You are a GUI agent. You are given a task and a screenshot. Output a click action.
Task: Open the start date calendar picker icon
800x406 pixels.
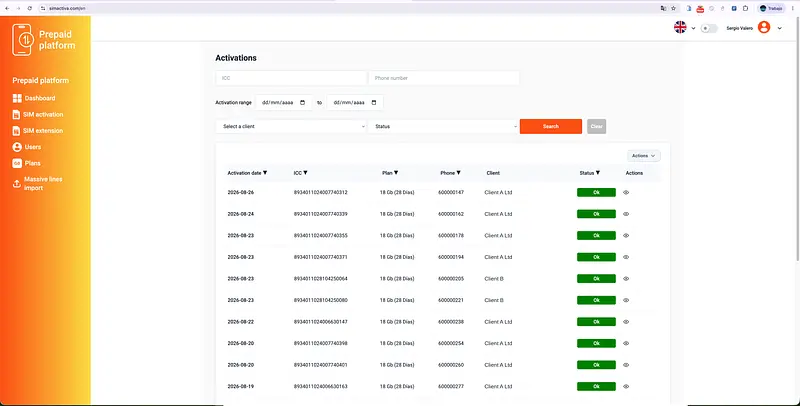tap(303, 103)
